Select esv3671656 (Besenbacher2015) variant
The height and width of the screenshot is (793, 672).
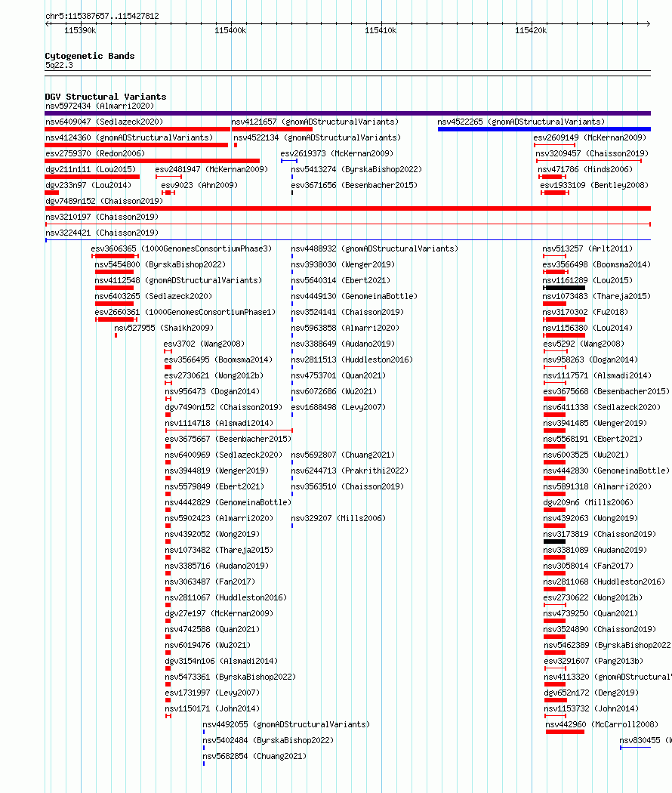tap(354, 186)
